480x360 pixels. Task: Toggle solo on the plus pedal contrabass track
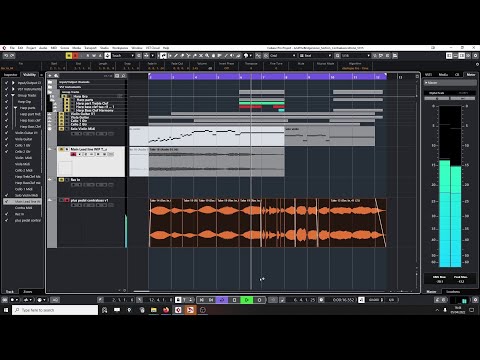[x=66, y=200]
